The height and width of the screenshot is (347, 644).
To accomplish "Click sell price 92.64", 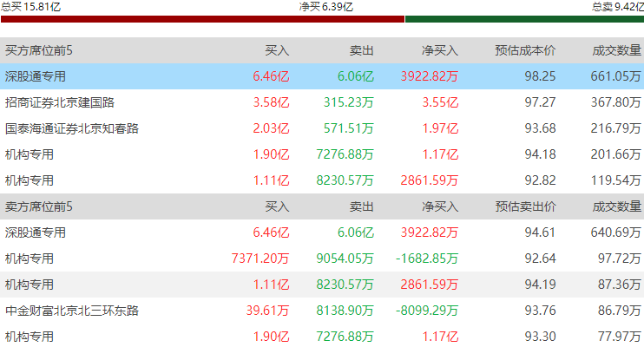I will [540, 259].
